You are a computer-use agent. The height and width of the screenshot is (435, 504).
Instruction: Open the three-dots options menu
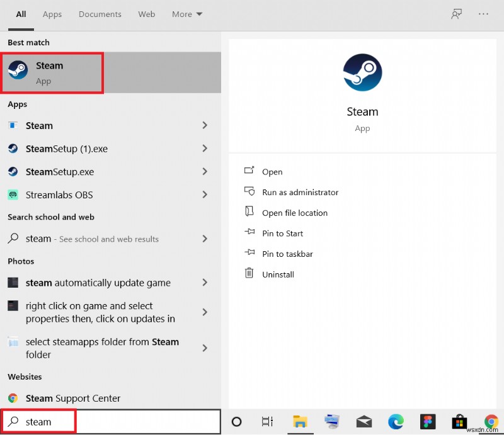[x=483, y=14]
